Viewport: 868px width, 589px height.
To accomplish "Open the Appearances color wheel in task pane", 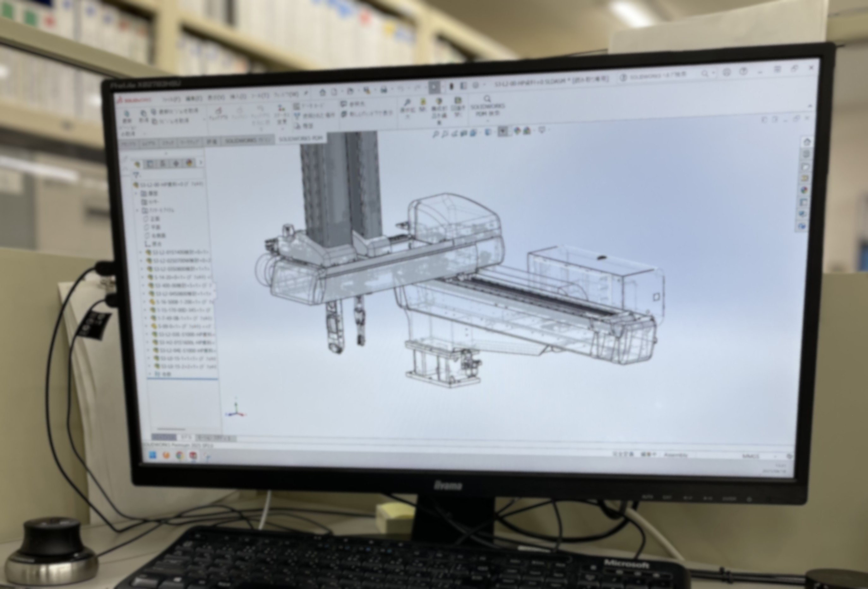I will pyautogui.click(x=805, y=190).
